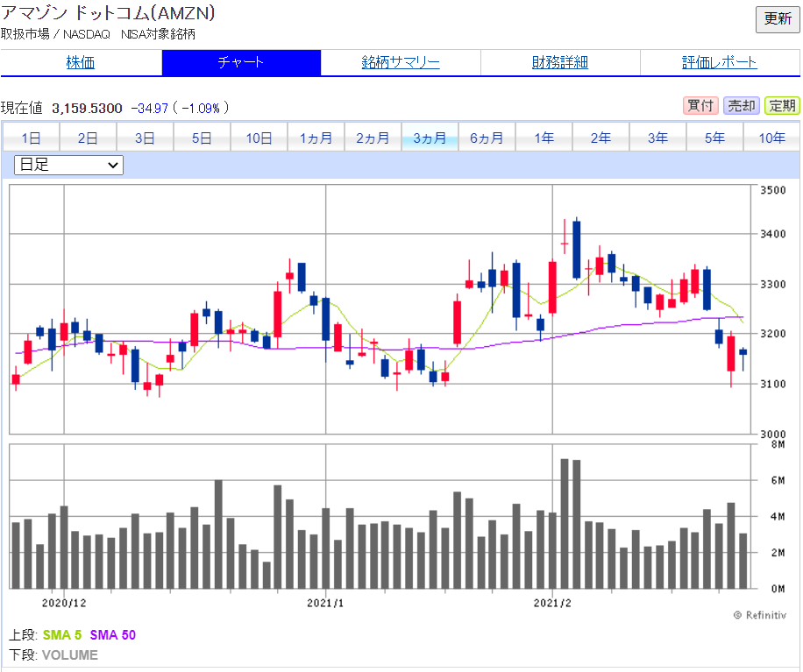Image resolution: width=803 pixels, height=672 pixels.
Task: Click the 2021/1 date axis label
Action: [326, 603]
